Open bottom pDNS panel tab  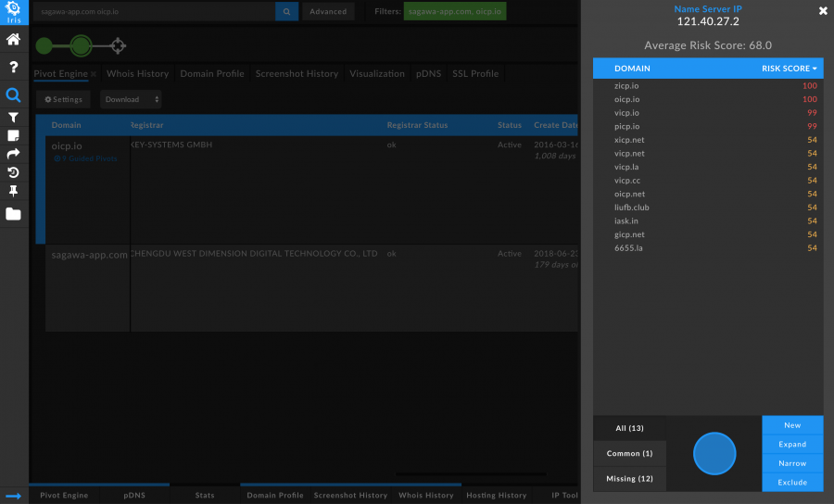[x=134, y=495]
